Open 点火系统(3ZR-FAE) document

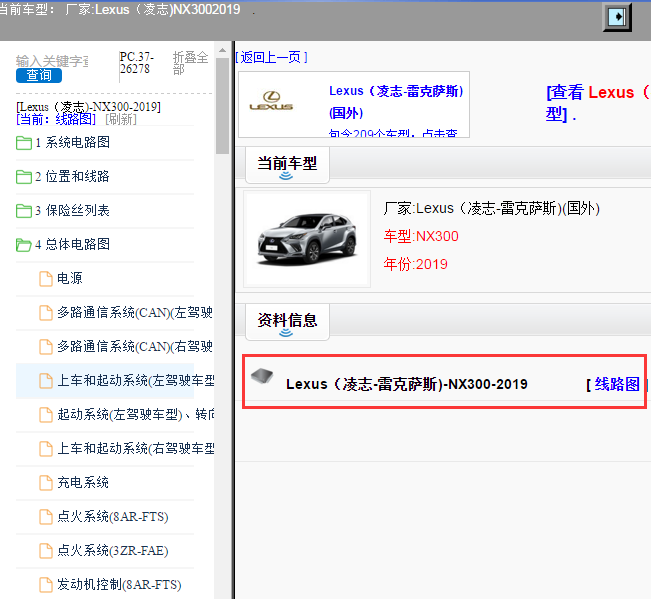(113, 550)
